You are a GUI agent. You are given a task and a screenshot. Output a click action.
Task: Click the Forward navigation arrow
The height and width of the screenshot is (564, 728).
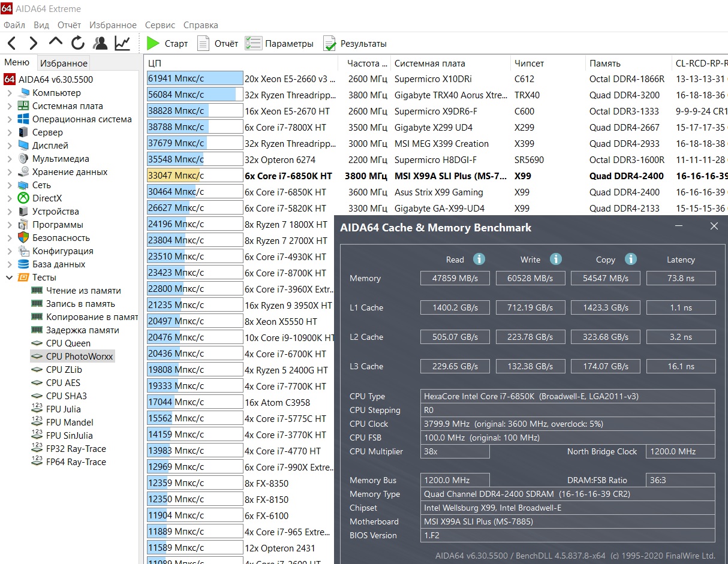34,43
